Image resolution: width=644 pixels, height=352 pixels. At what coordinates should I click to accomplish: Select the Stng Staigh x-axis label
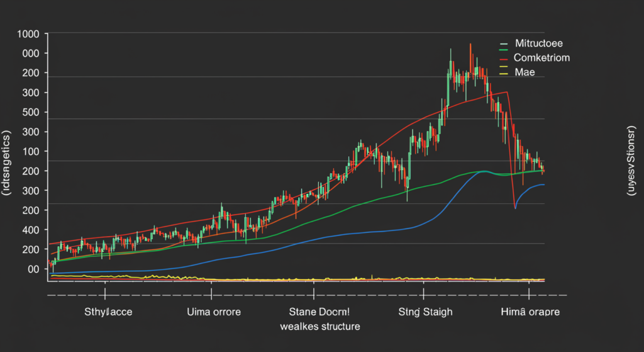[x=425, y=312]
